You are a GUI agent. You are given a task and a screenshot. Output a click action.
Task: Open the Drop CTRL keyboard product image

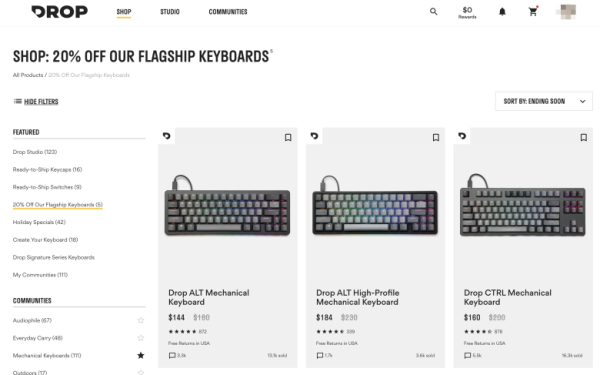tap(523, 205)
